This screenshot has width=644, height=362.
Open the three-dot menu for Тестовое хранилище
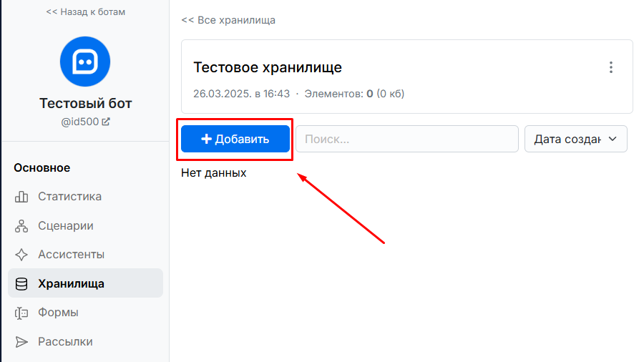pyautogui.click(x=611, y=67)
